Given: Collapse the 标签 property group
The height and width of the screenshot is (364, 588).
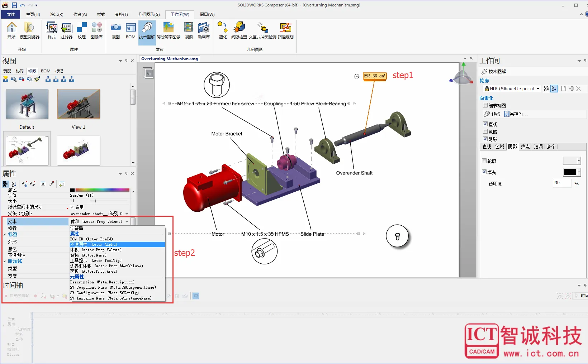Looking at the screenshot, I should [x=5, y=234].
